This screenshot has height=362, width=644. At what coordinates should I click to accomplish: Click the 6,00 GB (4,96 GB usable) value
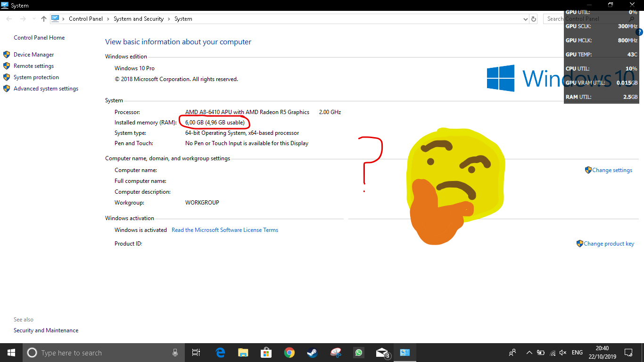tap(215, 123)
